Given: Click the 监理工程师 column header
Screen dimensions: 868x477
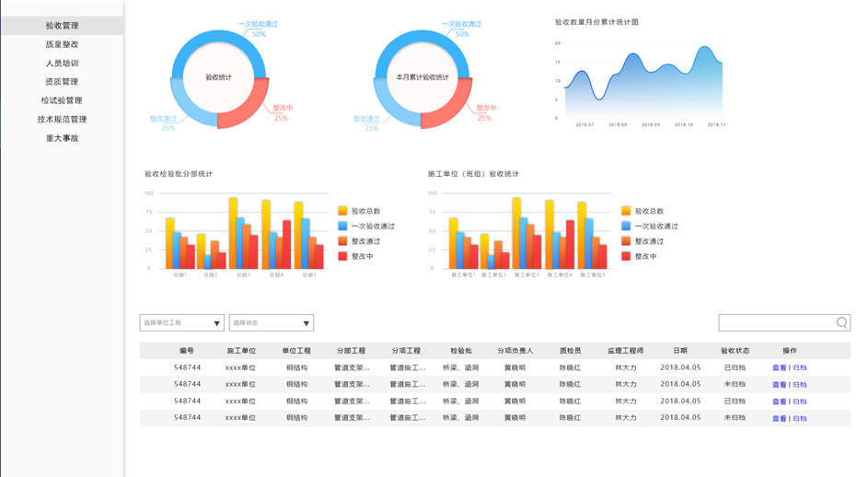Looking at the screenshot, I should coord(626,351).
